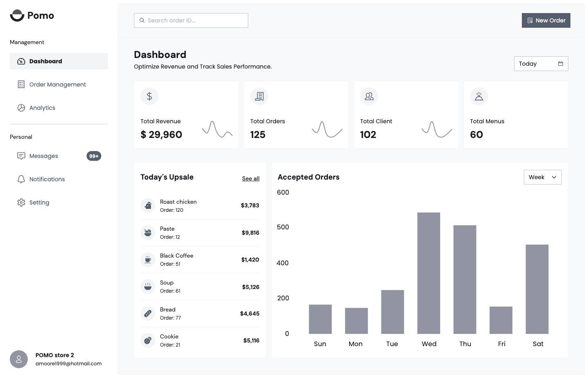Image resolution: width=588 pixels, height=378 pixels.
Task: Click the calendar icon in Today picker
Action: (561, 64)
